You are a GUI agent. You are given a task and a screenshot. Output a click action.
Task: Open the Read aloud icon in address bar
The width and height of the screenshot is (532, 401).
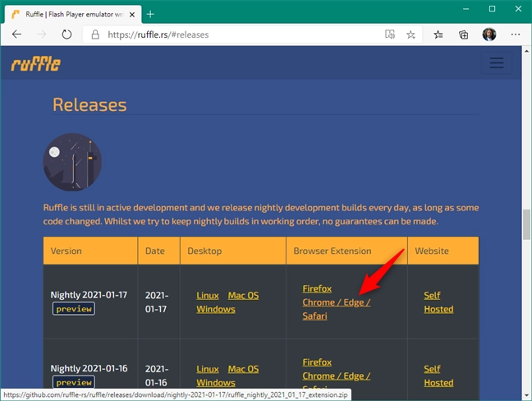pyautogui.click(x=390, y=35)
